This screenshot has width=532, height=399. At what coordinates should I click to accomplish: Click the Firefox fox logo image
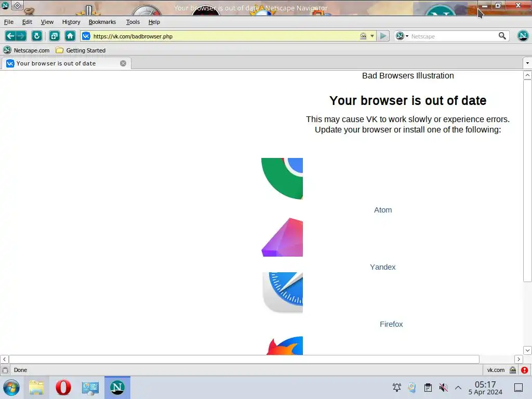pyautogui.click(x=284, y=345)
